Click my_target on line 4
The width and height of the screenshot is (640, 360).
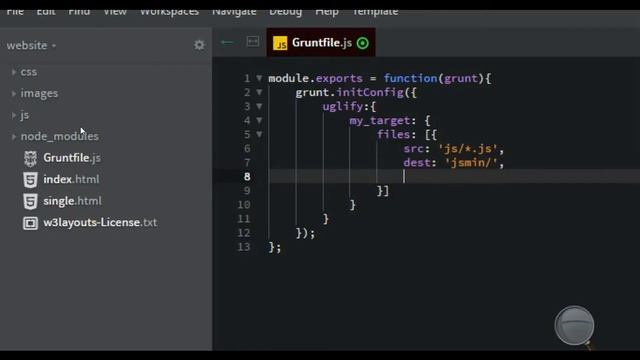click(x=380, y=121)
